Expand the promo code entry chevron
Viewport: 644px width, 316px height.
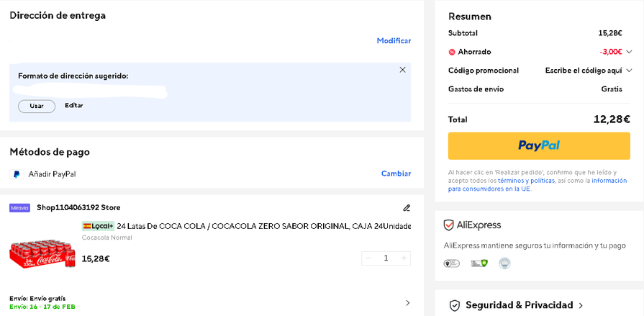click(629, 71)
